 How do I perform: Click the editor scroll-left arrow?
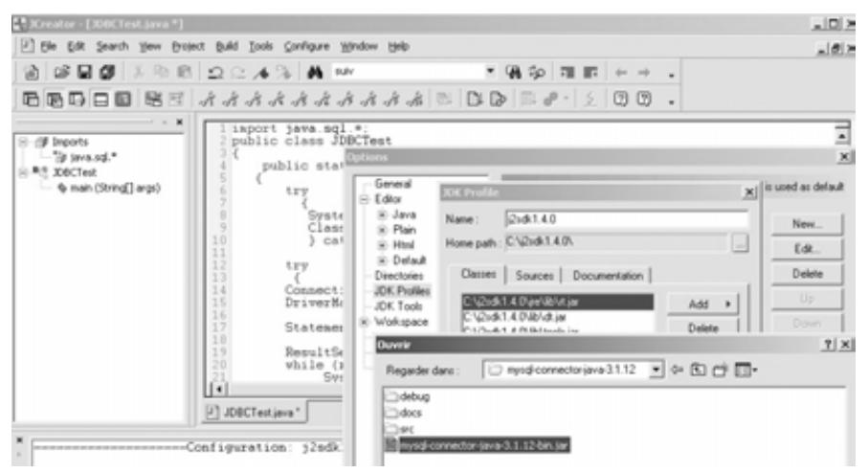[x=218, y=390]
